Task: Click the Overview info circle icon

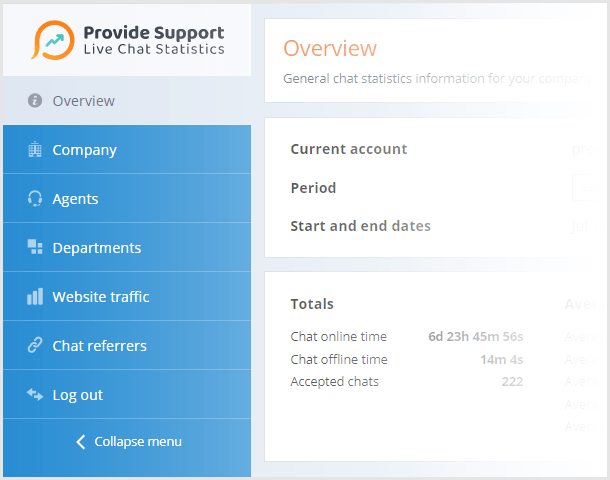Action: [x=35, y=101]
